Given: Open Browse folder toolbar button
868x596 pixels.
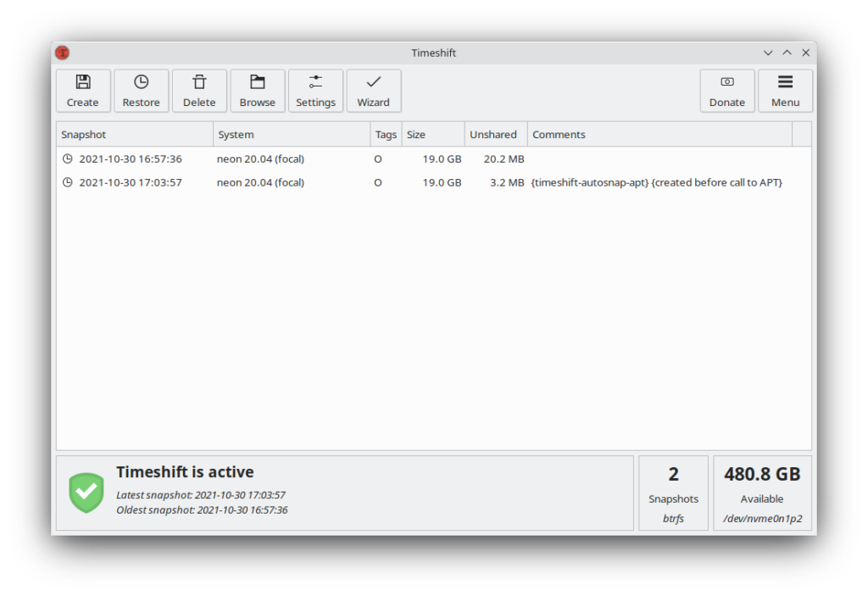Looking at the screenshot, I should (x=258, y=91).
